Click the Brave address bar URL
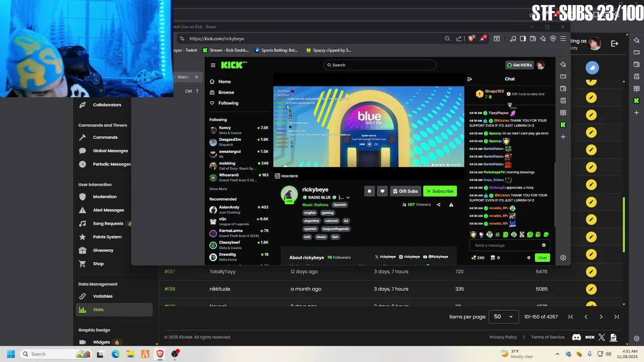Viewport: 644px width, 362px height. pyautogui.click(x=217, y=38)
